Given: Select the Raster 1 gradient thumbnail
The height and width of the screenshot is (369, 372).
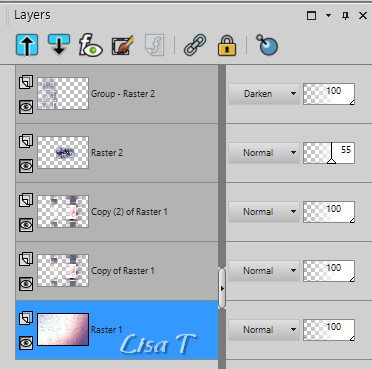Looking at the screenshot, I should [x=63, y=330].
